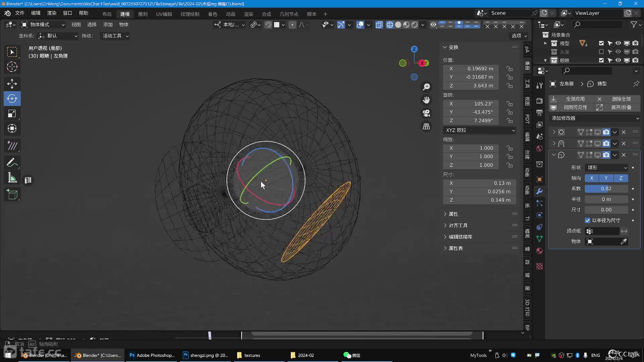The height and width of the screenshot is (362, 644).
Task: Open the 活动工具 drag dropdown
Action: click(115, 36)
